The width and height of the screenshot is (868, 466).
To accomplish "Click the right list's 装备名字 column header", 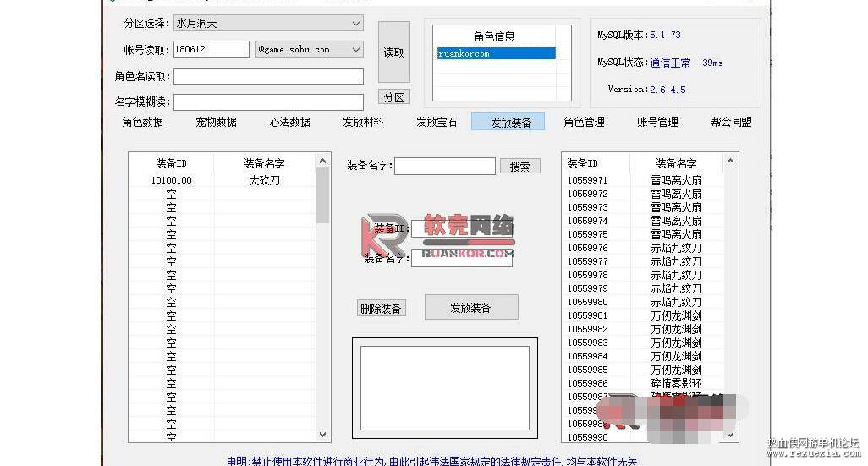I will 676,163.
